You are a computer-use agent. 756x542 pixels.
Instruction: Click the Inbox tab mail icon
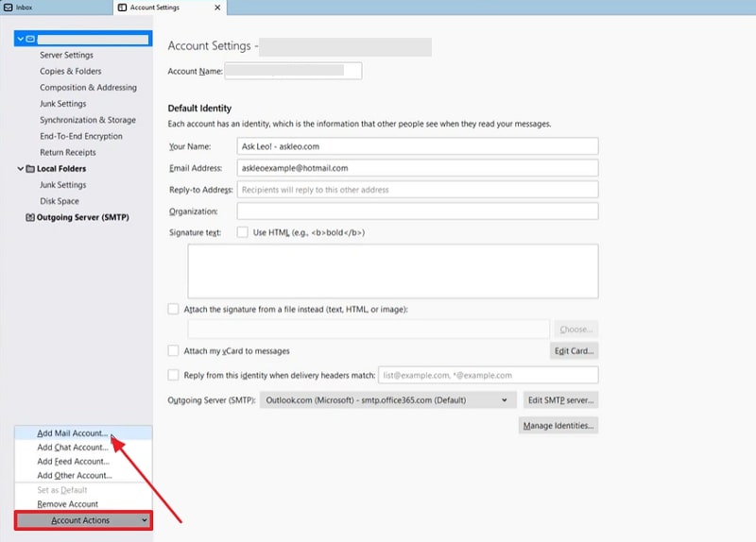tap(9, 8)
